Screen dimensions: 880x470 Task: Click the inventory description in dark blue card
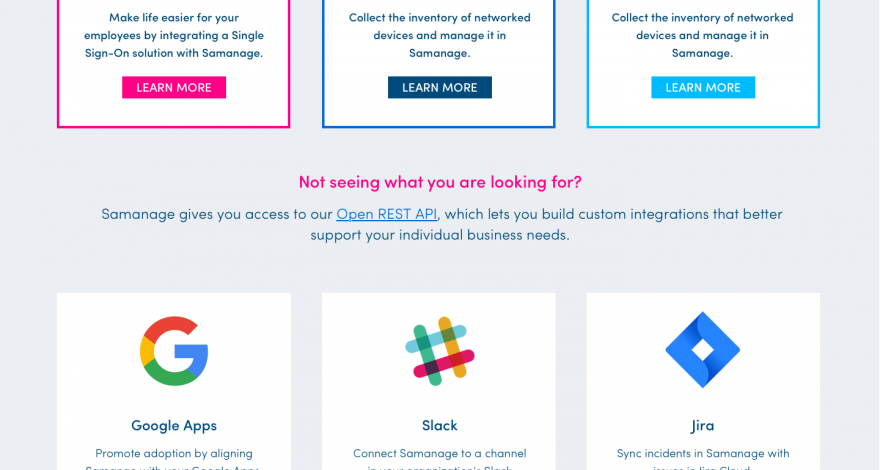pyautogui.click(x=440, y=35)
